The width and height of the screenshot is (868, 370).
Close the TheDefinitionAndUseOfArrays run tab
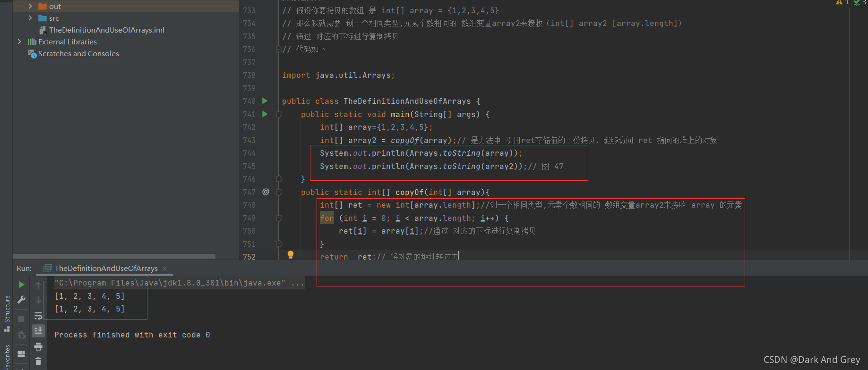[164, 269]
